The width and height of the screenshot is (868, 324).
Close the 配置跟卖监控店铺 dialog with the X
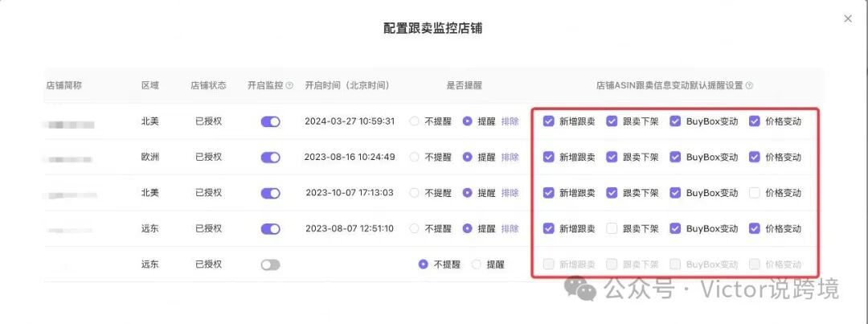(x=848, y=18)
